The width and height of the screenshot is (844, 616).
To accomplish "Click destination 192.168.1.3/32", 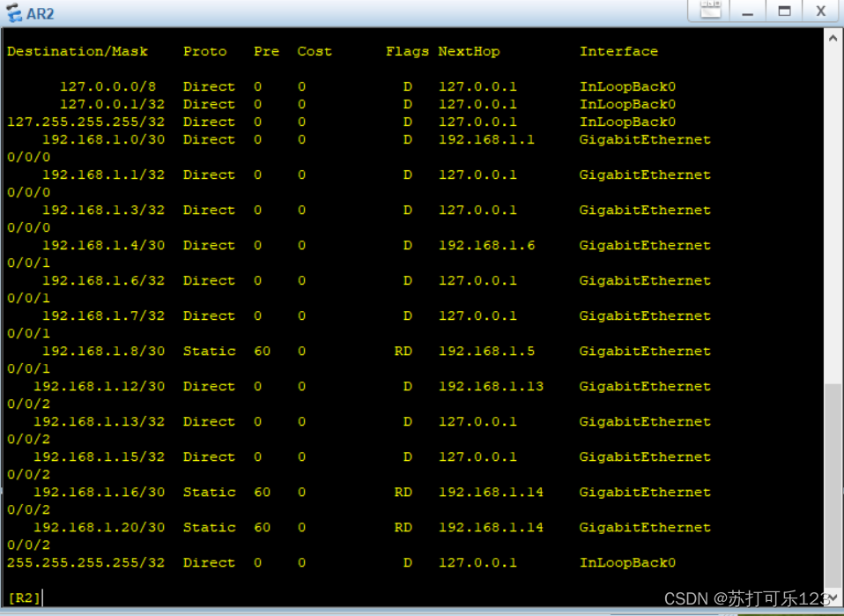I will (103, 210).
